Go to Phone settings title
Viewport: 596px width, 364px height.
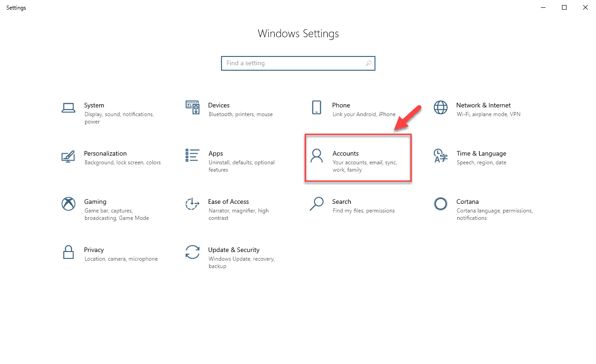click(341, 106)
